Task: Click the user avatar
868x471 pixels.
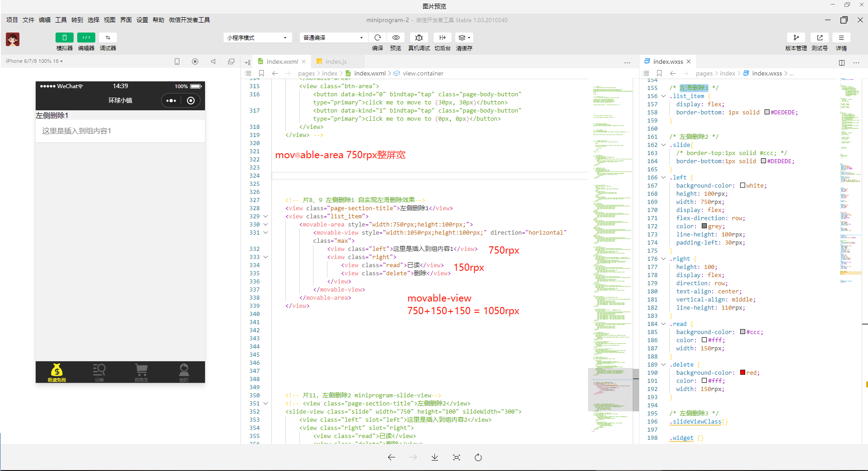Action: pos(13,39)
